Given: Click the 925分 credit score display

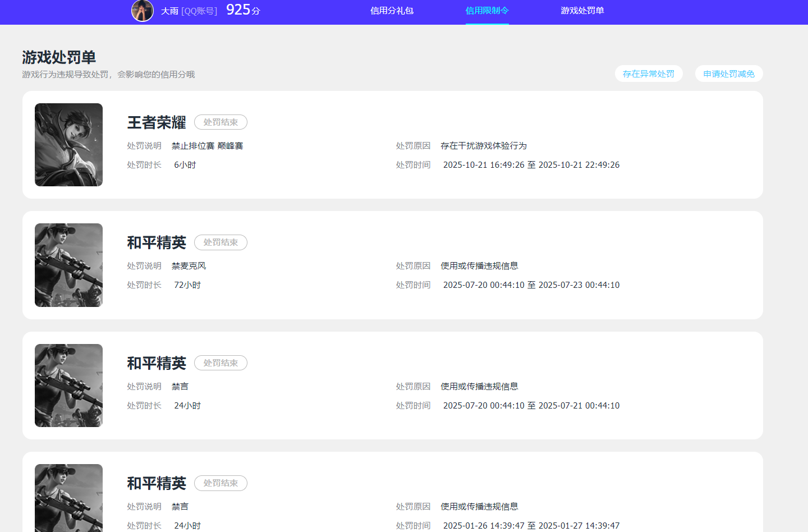Looking at the screenshot, I should [x=242, y=10].
